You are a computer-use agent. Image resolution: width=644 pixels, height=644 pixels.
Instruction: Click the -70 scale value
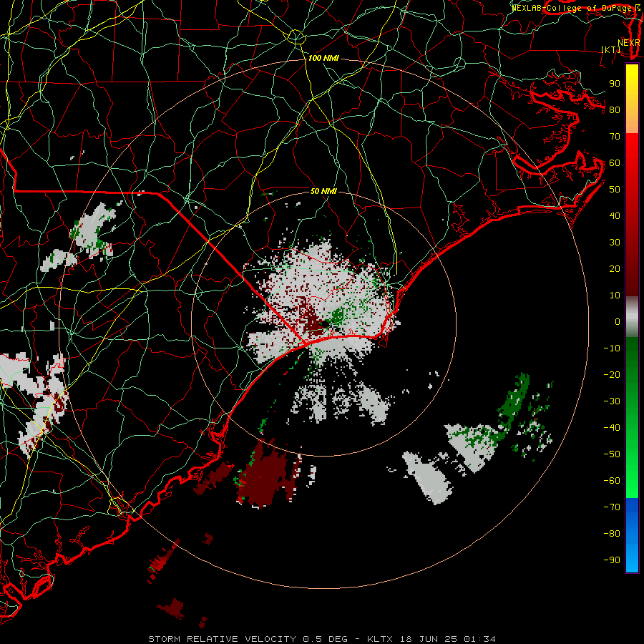(x=612, y=507)
